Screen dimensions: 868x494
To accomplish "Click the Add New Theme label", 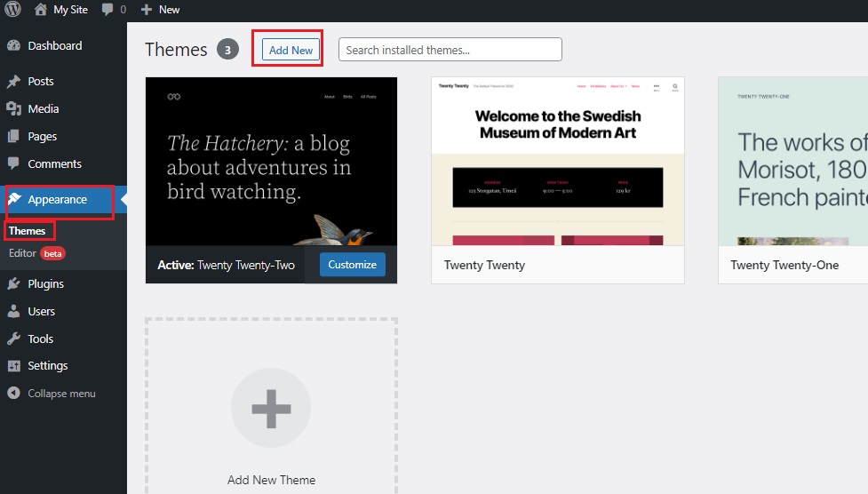I will click(271, 480).
